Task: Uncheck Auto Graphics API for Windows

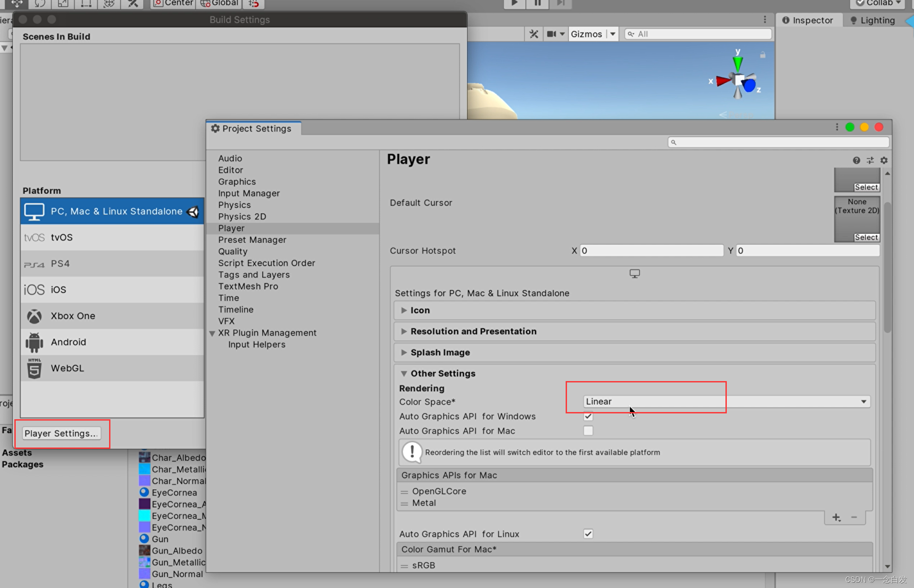Action: pos(588,417)
